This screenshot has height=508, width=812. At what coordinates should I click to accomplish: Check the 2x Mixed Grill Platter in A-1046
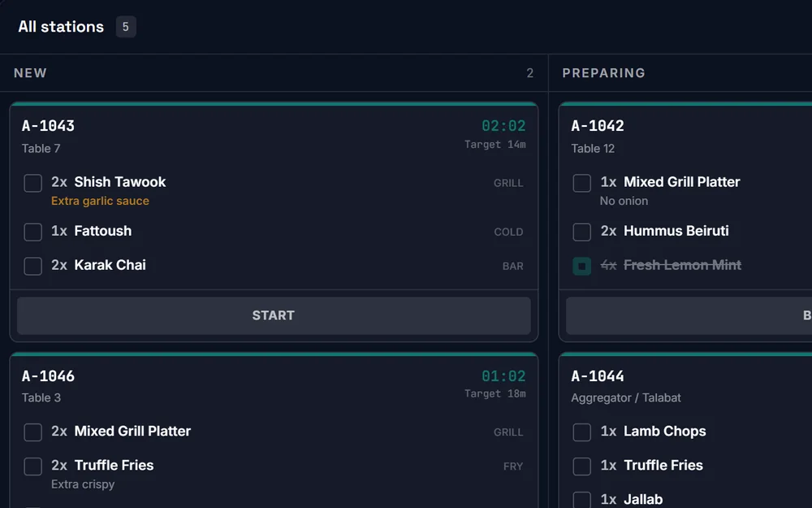click(32, 432)
